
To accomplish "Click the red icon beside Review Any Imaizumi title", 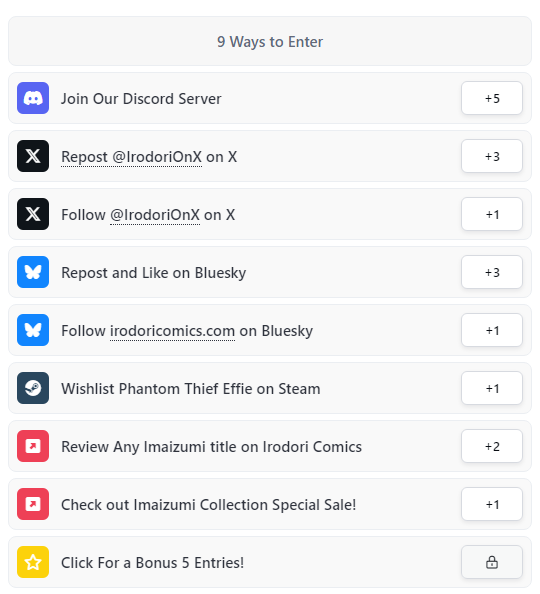I will [33, 446].
